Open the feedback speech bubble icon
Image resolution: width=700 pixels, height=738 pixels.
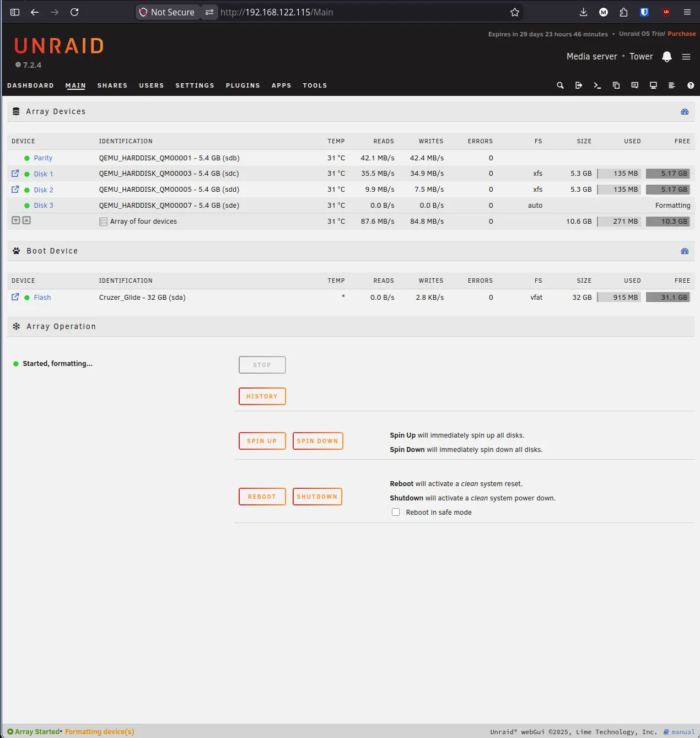pyautogui.click(x=635, y=85)
